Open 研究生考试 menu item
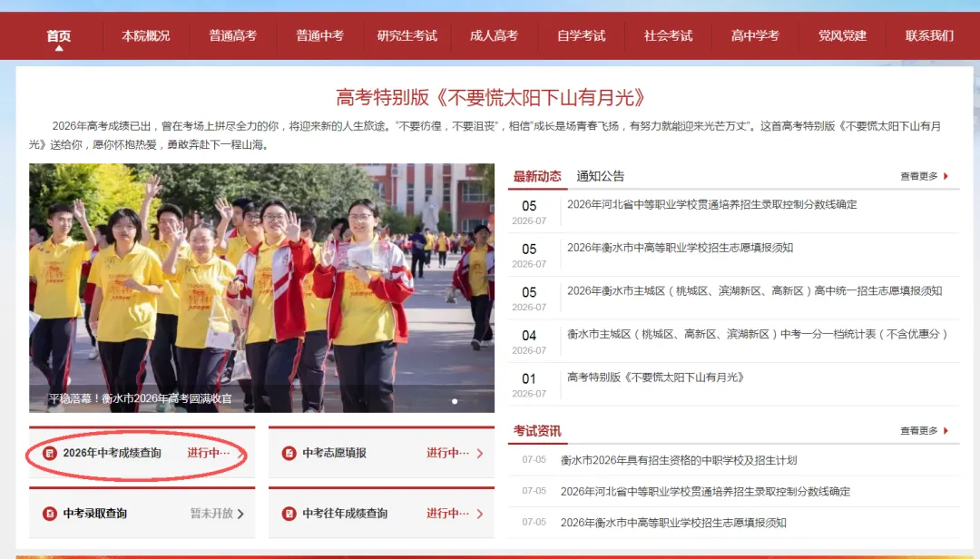Viewport: 980px width, 559px height. [407, 35]
